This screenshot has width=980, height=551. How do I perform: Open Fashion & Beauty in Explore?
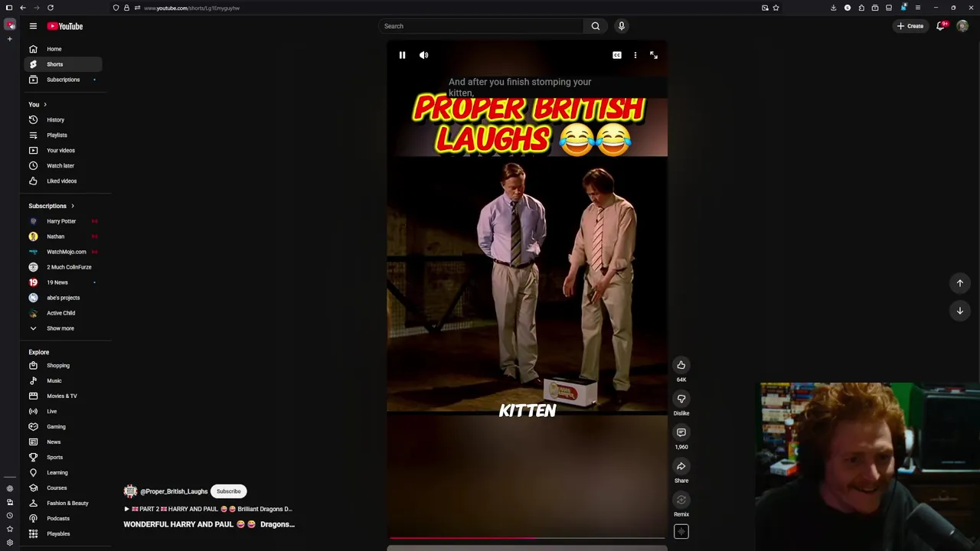tap(64, 503)
